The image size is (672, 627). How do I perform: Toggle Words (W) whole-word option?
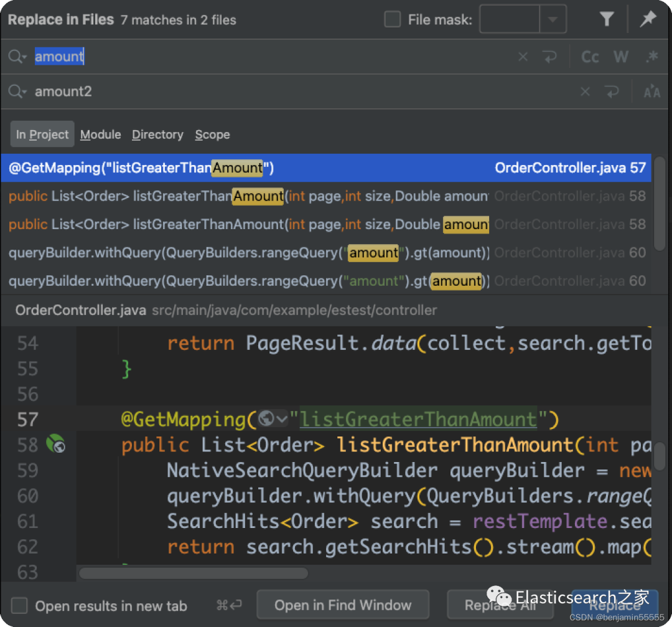tap(620, 57)
